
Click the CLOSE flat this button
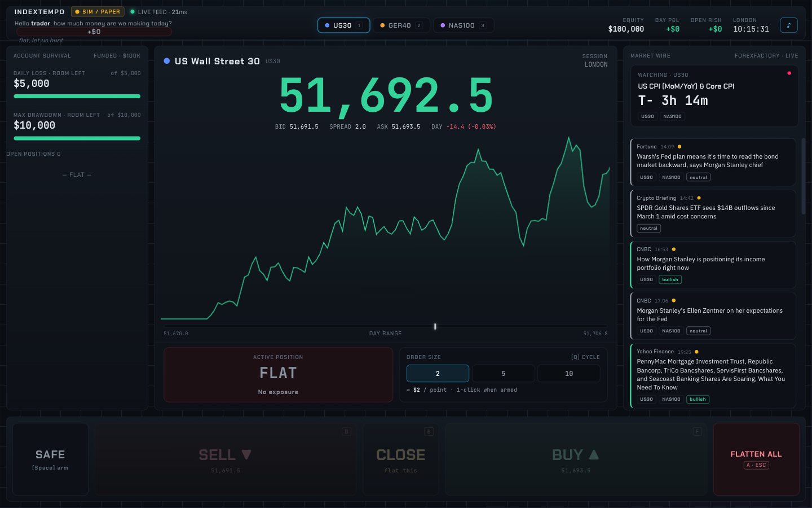tap(401, 459)
